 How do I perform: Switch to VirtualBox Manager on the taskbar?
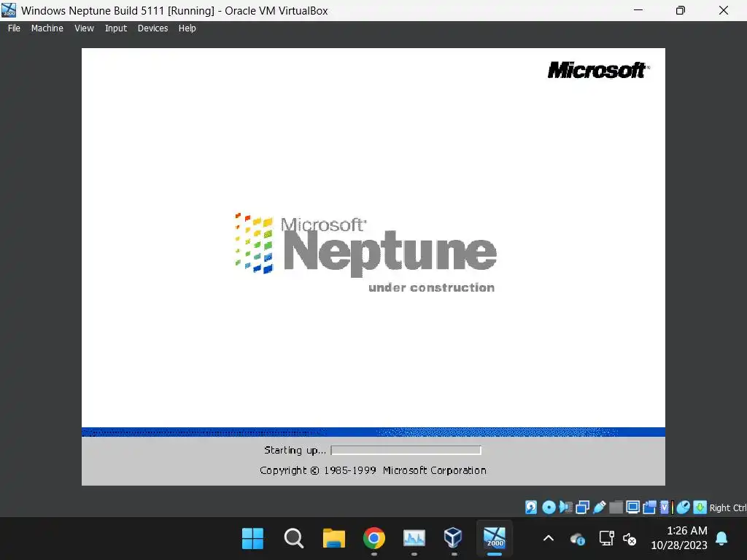[x=453, y=538]
